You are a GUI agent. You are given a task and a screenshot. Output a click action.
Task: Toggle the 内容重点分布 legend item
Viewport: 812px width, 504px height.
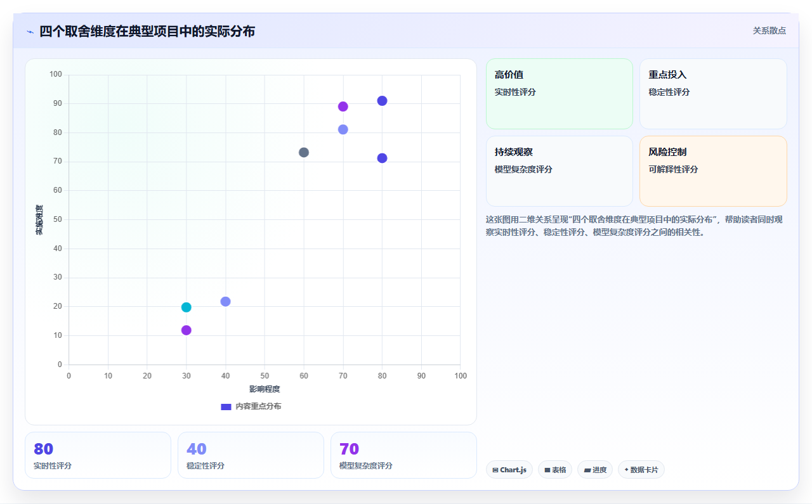(x=251, y=406)
